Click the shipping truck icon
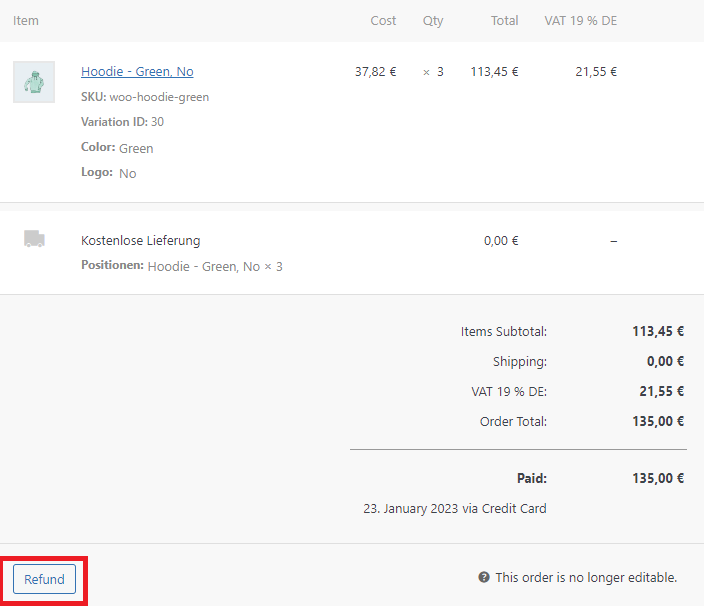 click(34, 239)
